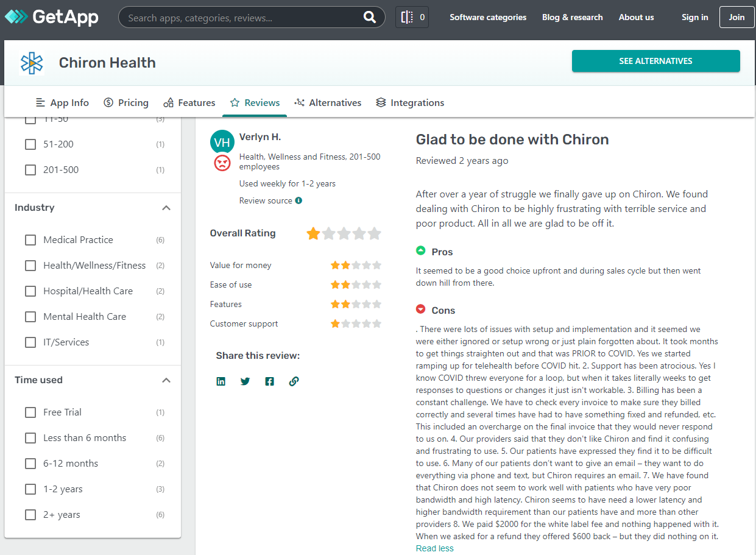Check the Health/Wellness/Fitness filter
The width and height of the screenshot is (756, 555).
[30, 266]
